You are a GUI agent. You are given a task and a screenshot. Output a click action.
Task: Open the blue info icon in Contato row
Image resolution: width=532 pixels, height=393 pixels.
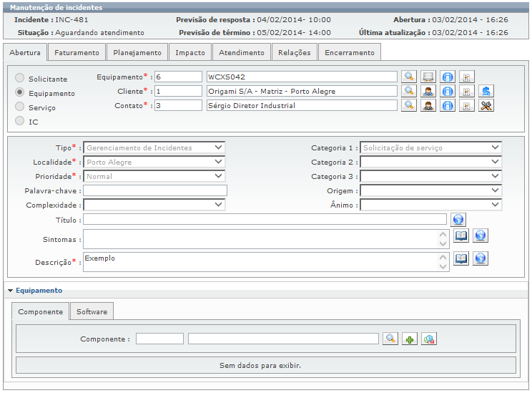pyautogui.click(x=448, y=106)
